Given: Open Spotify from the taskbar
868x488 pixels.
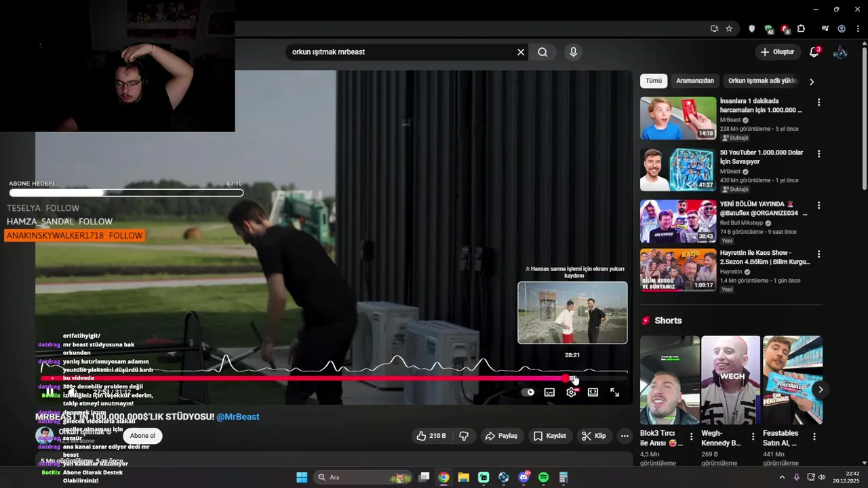Looking at the screenshot, I should [543, 477].
